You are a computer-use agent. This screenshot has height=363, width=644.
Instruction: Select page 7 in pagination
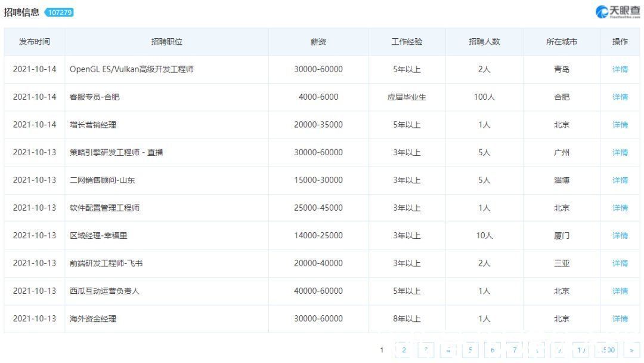pyautogui.click(x=515, y=350)
